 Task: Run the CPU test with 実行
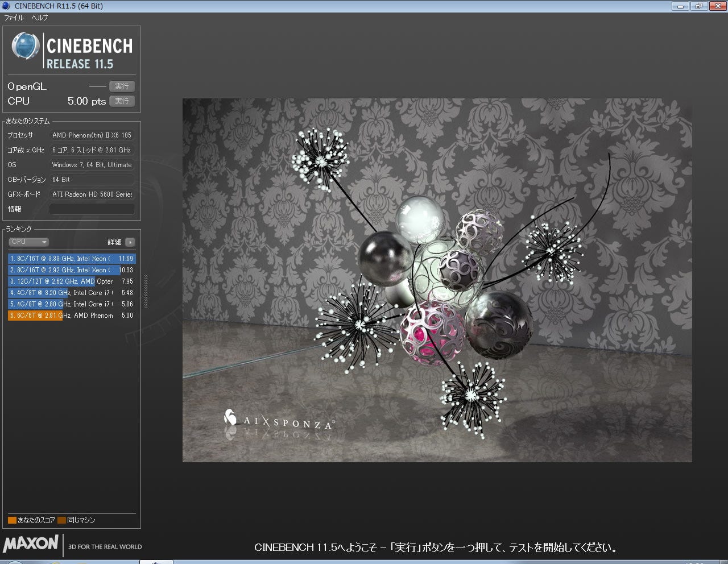click(122, 101)
